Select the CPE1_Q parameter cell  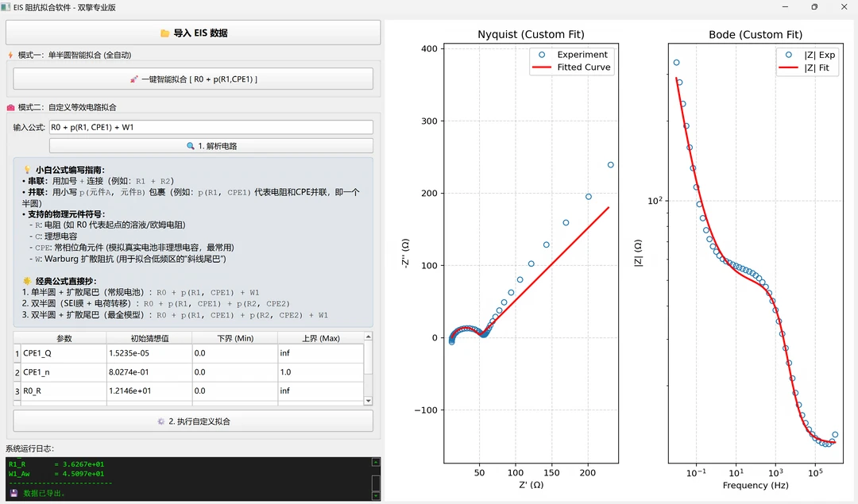point(64,353)
